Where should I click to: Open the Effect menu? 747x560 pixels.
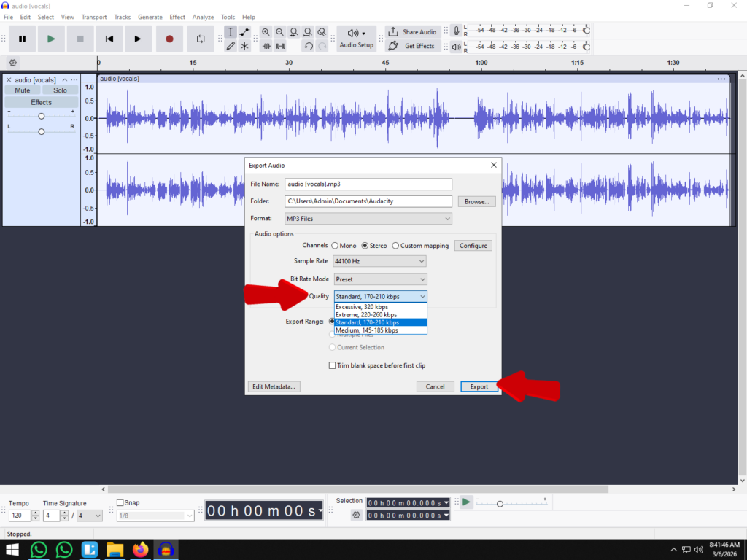177,17
